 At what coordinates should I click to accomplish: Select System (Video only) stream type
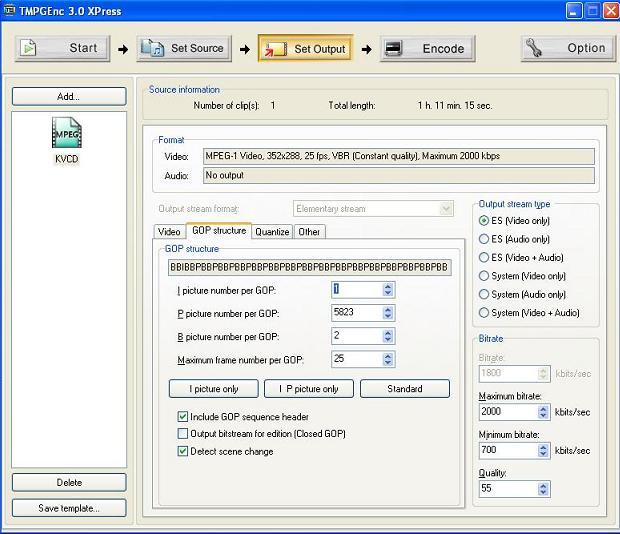click(x=484, y=276)
